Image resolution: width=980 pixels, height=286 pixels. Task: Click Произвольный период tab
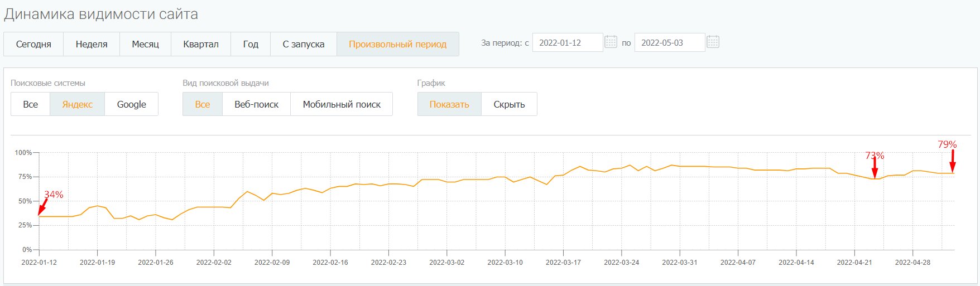[x=397, y=44]
